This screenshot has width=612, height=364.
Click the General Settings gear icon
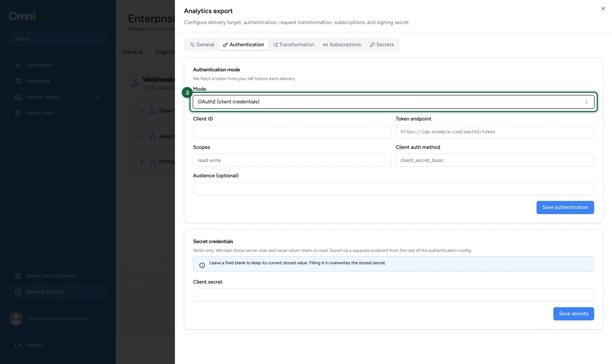point(18,292)
